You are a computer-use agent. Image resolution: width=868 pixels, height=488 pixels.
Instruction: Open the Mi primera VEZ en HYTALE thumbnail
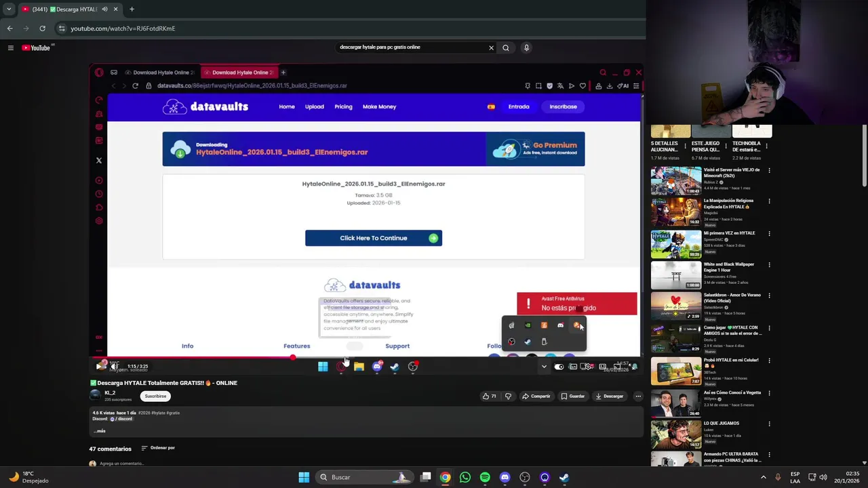[x=676, y=243]
